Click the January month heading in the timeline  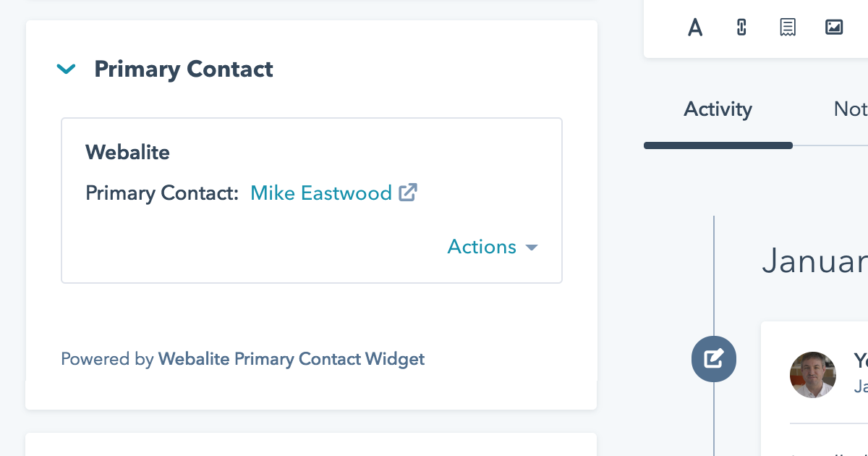(x=814, y=261)
